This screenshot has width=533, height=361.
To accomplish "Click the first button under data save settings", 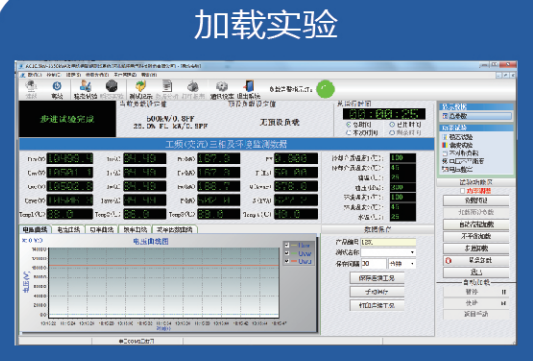I will [x=377, y=278].
